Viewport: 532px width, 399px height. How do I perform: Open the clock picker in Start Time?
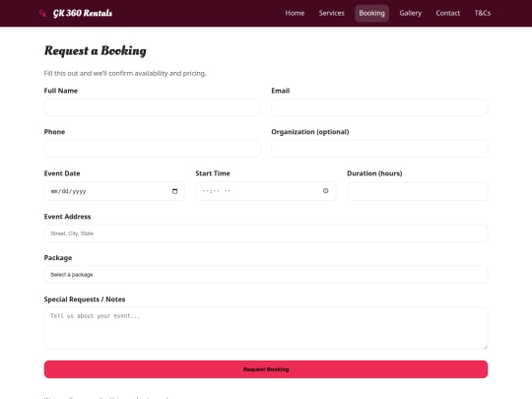[x=326, y=191]
